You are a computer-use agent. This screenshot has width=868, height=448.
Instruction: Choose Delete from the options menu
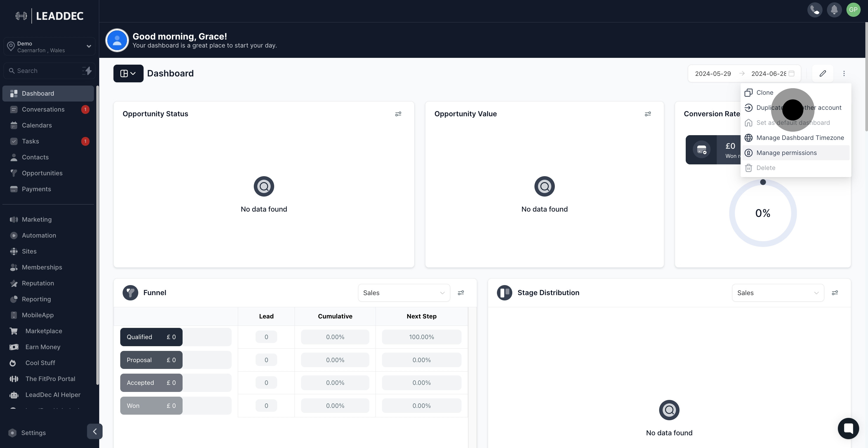796,168
